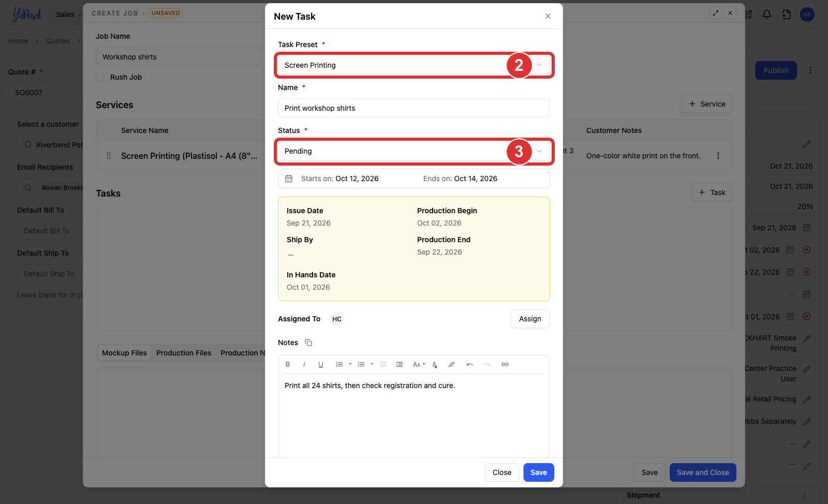Click the task Name input field
828x504 pixels.
pos(414,108)
